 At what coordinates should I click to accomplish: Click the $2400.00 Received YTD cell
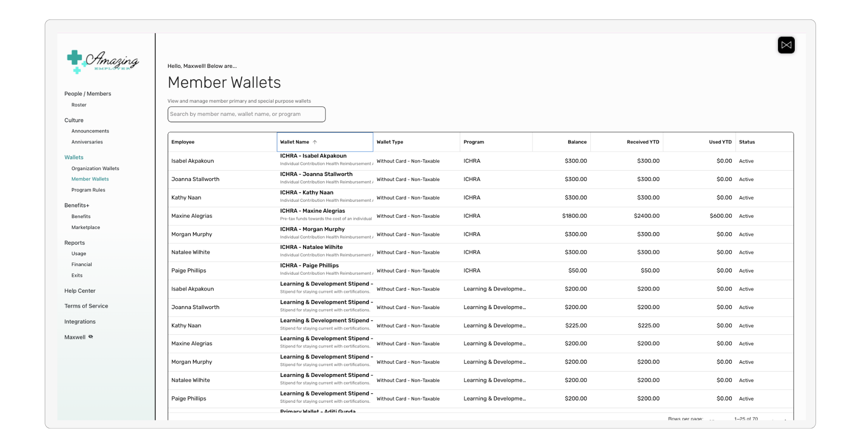[646, 216]
